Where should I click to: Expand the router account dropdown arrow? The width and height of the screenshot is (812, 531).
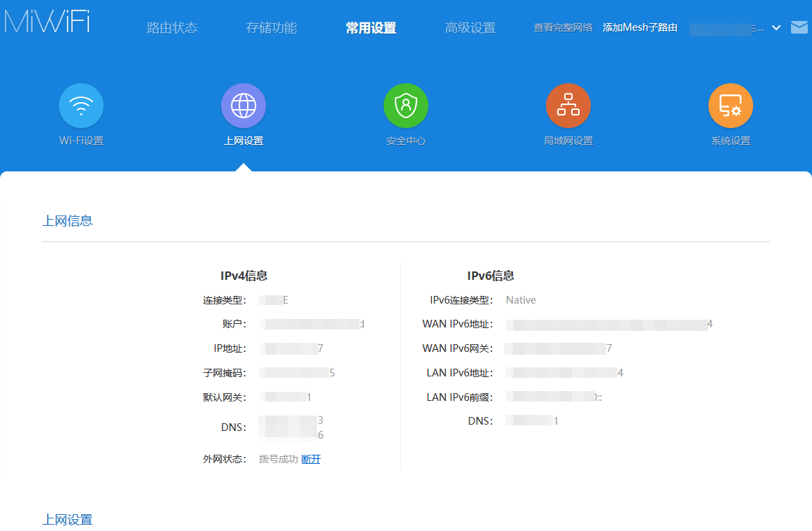[x=777, y=28]
